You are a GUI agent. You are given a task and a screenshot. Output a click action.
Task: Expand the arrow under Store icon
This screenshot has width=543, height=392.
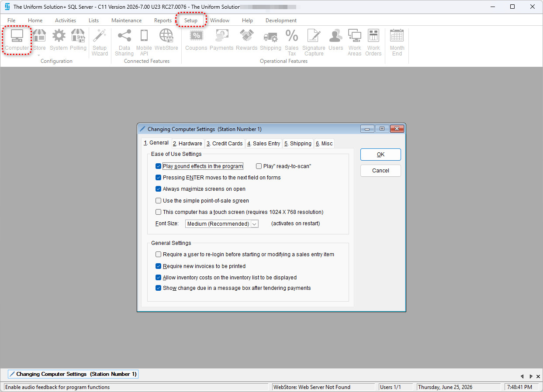(39, 55)
